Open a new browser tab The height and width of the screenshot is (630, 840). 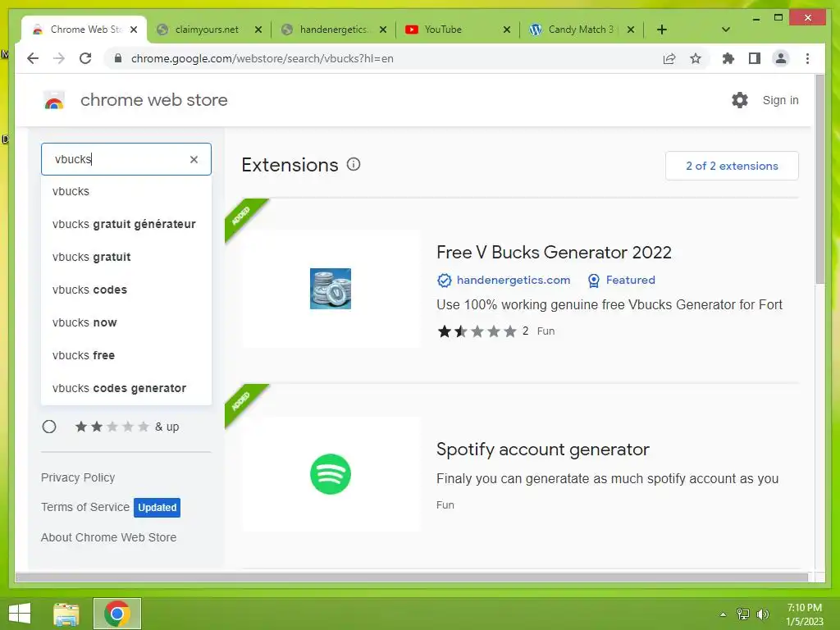[662, 30]
